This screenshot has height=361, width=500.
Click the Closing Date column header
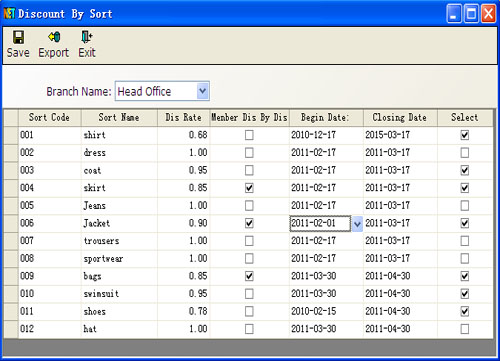click(400, 117)
